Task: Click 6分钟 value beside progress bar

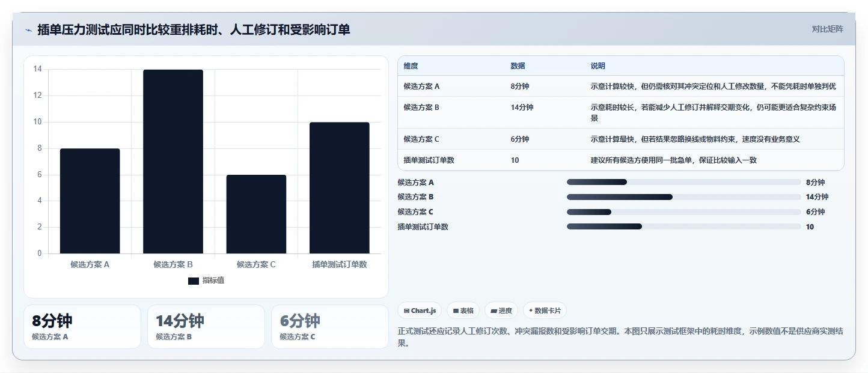Action: [816, 211]
